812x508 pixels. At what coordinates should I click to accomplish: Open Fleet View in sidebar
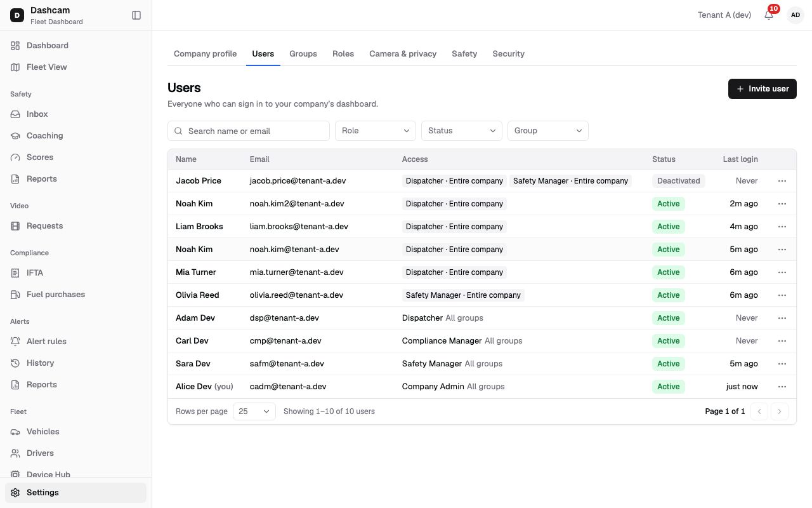pos(75,67)
